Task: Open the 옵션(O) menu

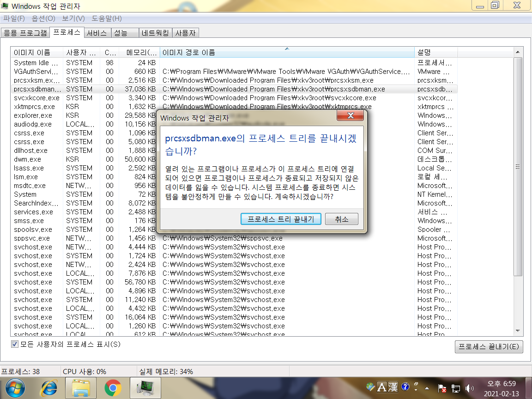Action: tap(43, 18)
